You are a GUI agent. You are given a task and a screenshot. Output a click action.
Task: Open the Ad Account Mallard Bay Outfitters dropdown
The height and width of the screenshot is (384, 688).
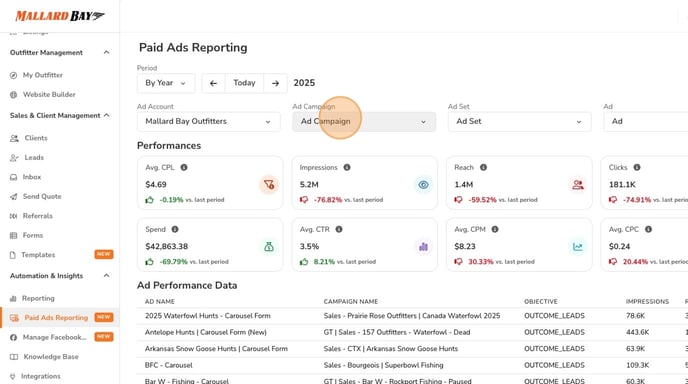click(x=208, y=122)
